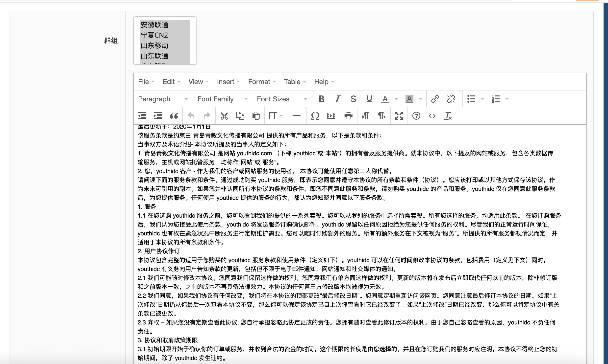Click the heading '2. 用户协议修订'
Image resolution: width=608 pixels, height=364 pixels.
coord(159,251)
